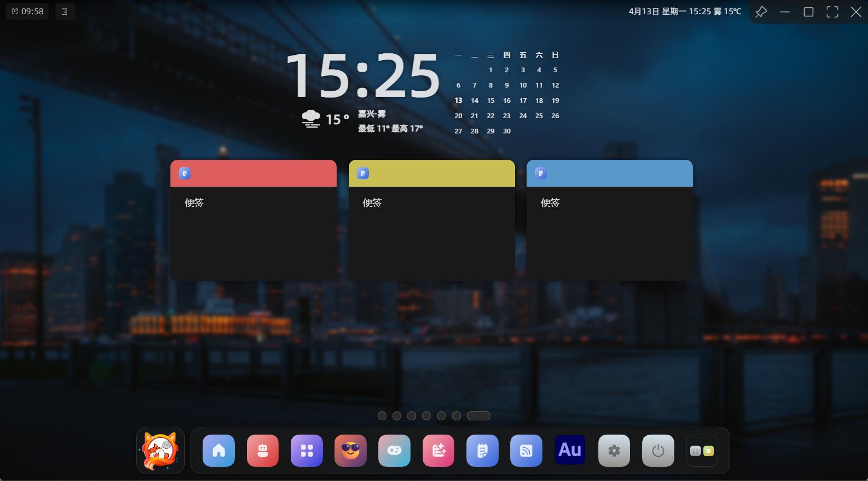
Task: Select the active pill-shaped page indicator
Action: tap(479, 416)
